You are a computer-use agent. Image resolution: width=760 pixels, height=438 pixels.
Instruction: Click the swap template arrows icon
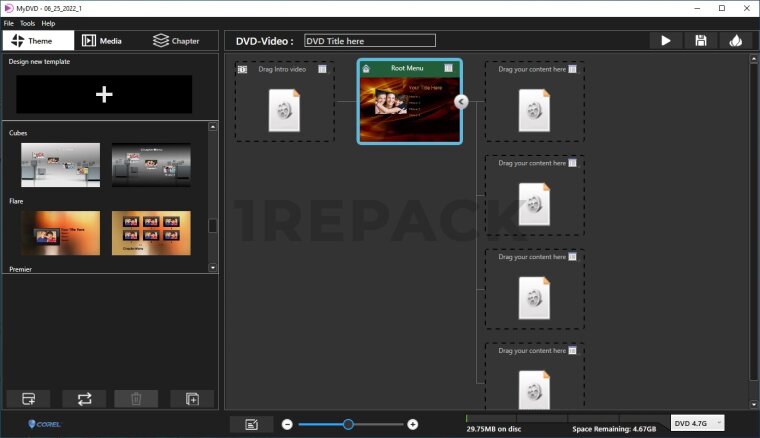click(84, 399)
